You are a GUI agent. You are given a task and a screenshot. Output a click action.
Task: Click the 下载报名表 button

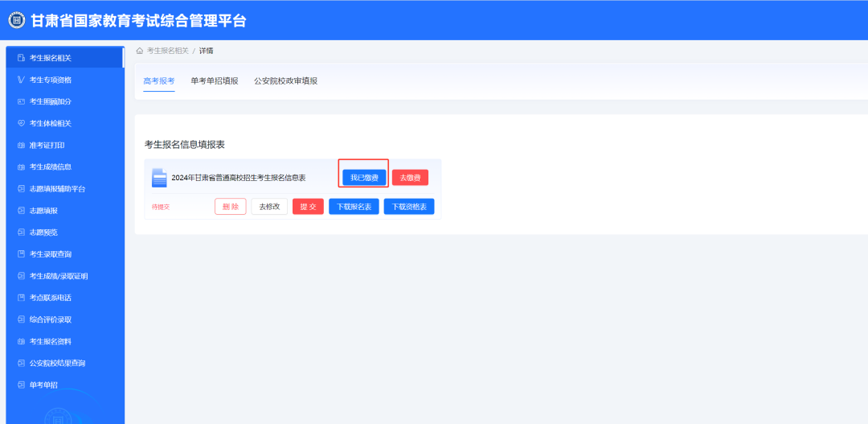coord(354,207)
